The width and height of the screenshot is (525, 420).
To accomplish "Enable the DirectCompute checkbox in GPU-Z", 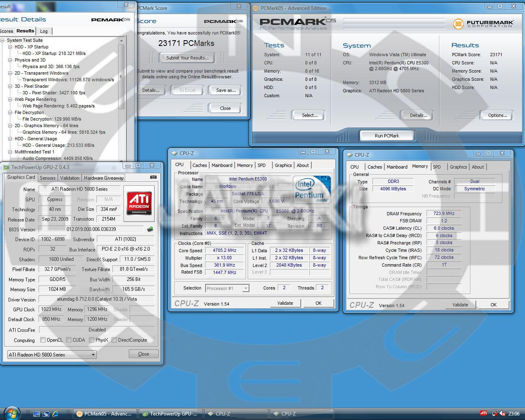I will coord(114,340).
